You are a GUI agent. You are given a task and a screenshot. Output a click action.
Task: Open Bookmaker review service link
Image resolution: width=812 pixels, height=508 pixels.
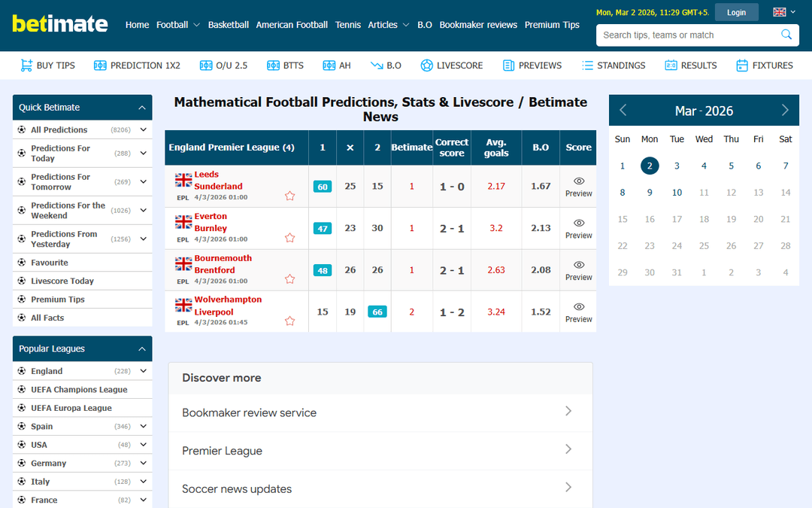coord(380,412)
